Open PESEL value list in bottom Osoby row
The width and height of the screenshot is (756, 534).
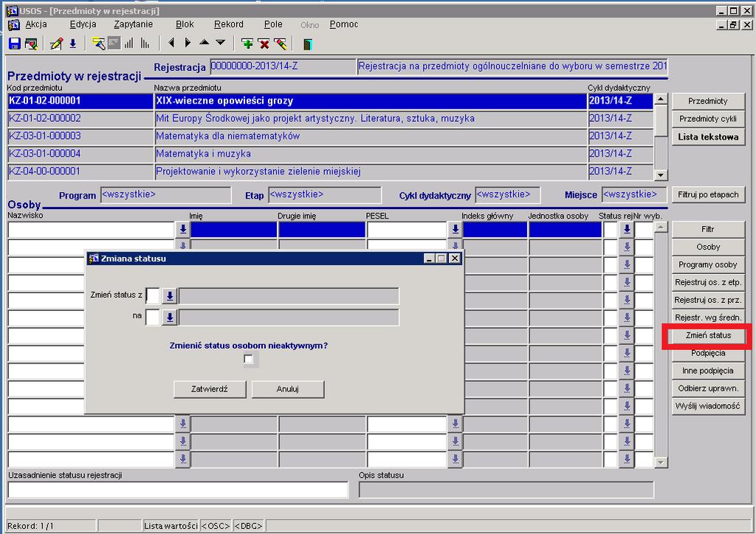[455, 459]
